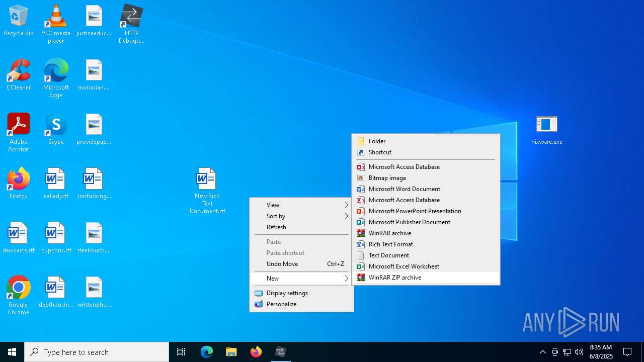Expand the Sort by submenu
The width and height of the screenshot is (644, 362).
tap(301, 216)
